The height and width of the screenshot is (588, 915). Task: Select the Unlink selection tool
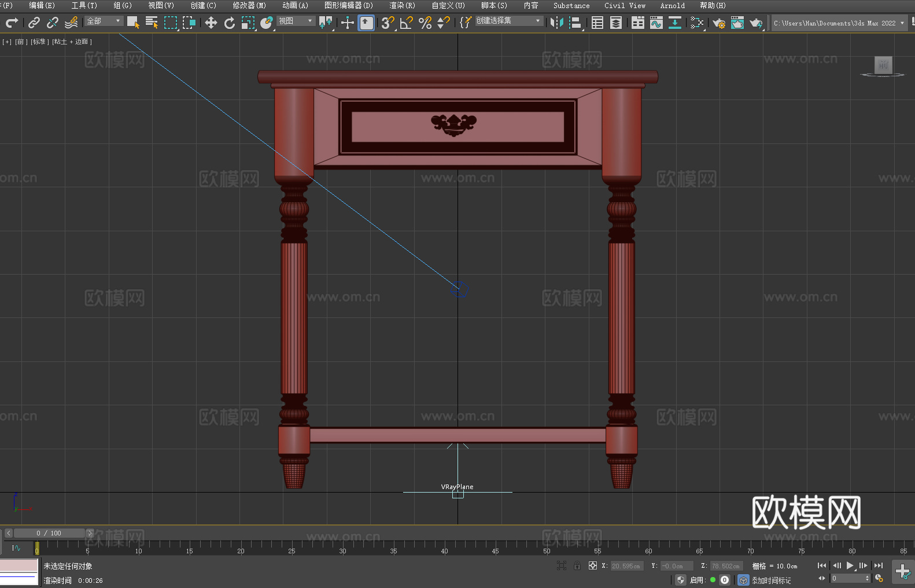coord(53,23)
